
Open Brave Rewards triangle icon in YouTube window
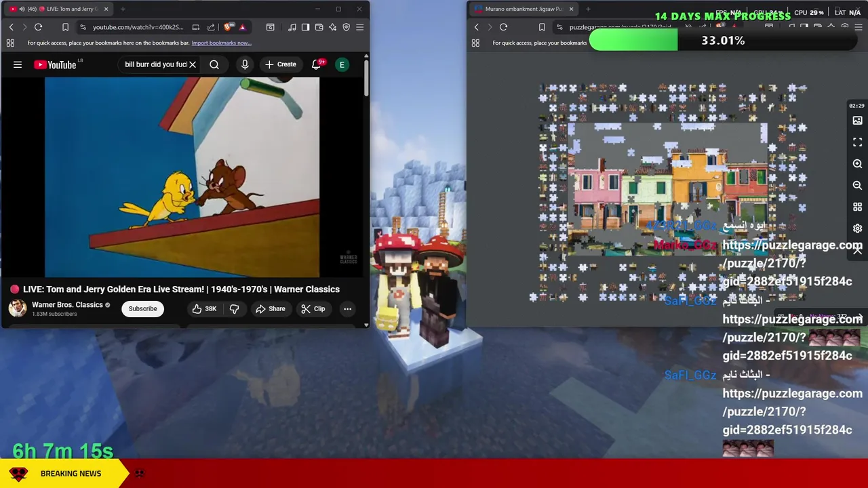(242, 27)
